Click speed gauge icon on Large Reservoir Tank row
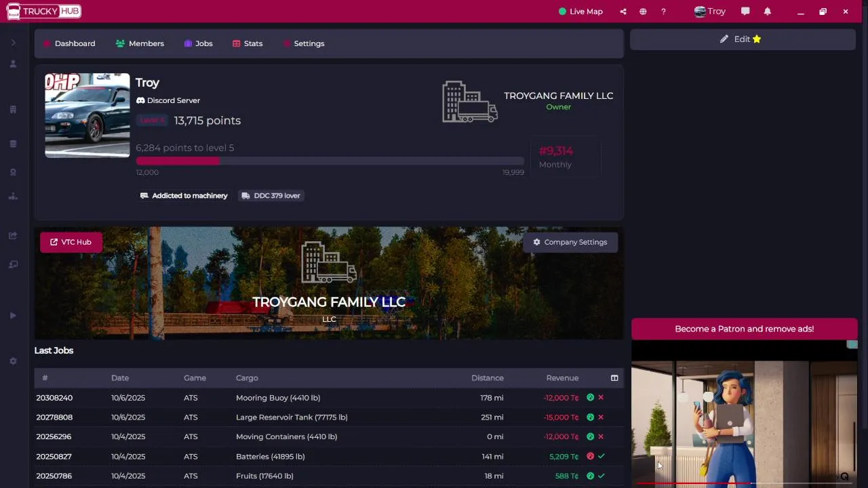This screenshot has height=488, width=868. point(590,418)
